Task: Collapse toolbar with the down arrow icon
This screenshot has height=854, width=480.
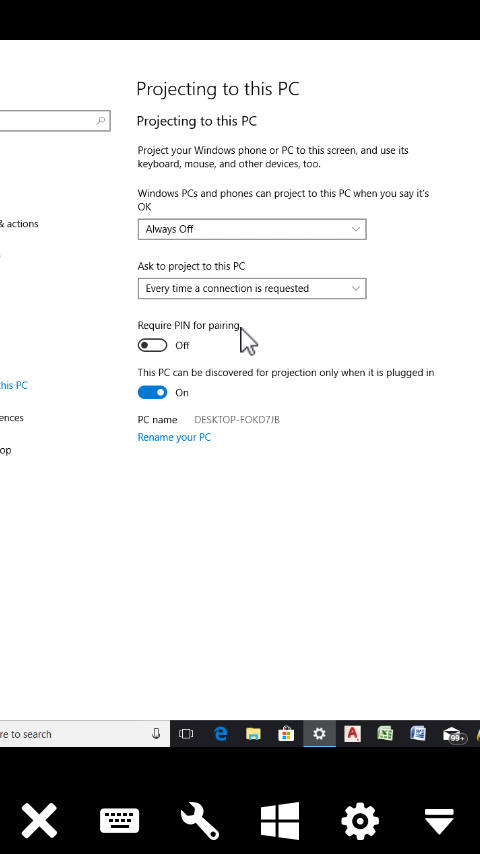Action: 439,821
